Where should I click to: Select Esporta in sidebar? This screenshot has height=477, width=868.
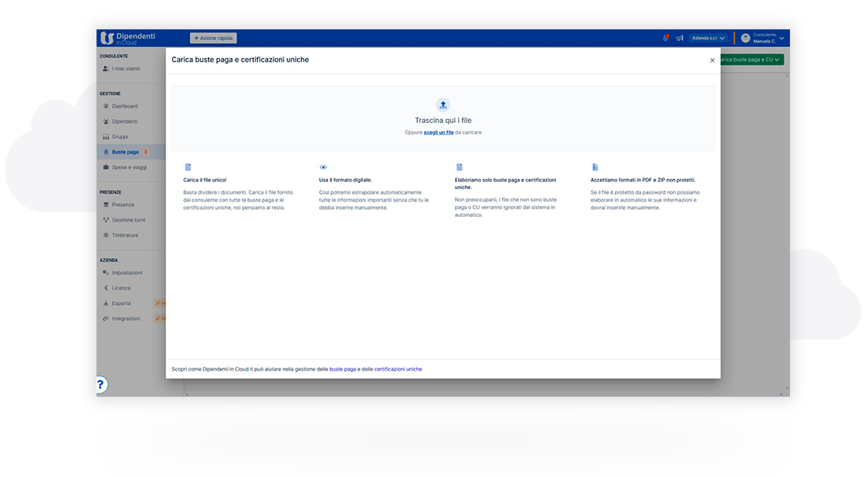click(x=121, y=303)
